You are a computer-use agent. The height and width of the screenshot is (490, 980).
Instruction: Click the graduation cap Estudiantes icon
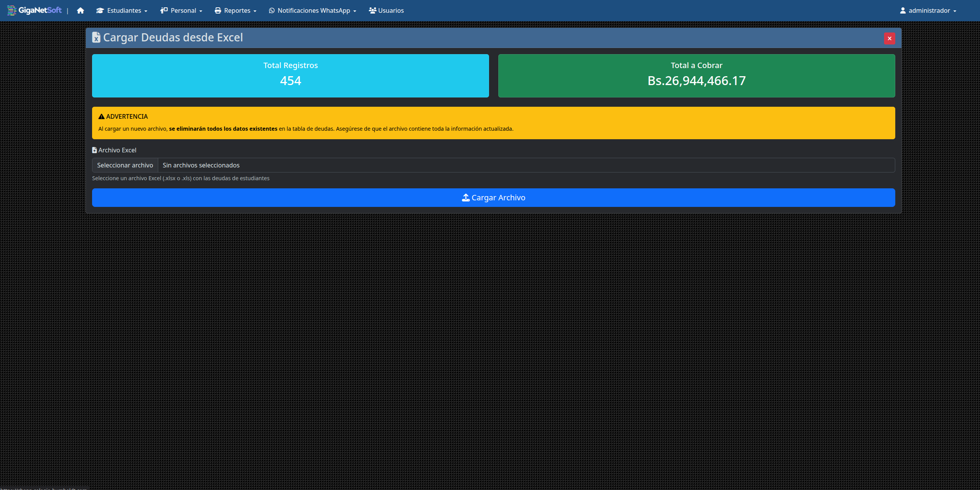point(100,10)
